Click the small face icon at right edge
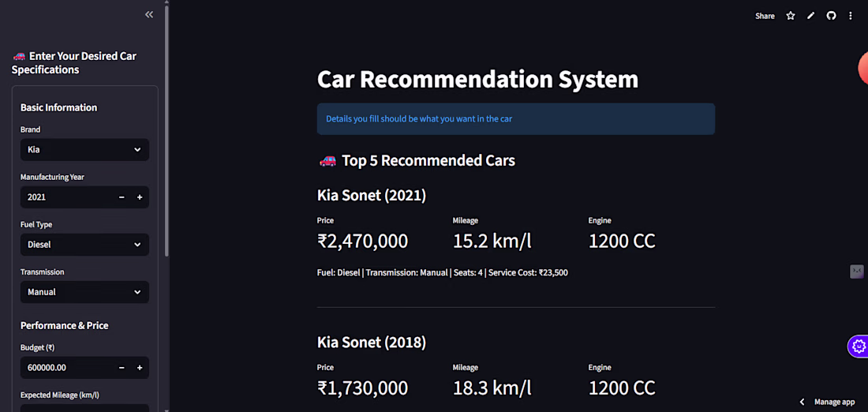The height and width of the screenshot is (412, 868). click(856, 272)
